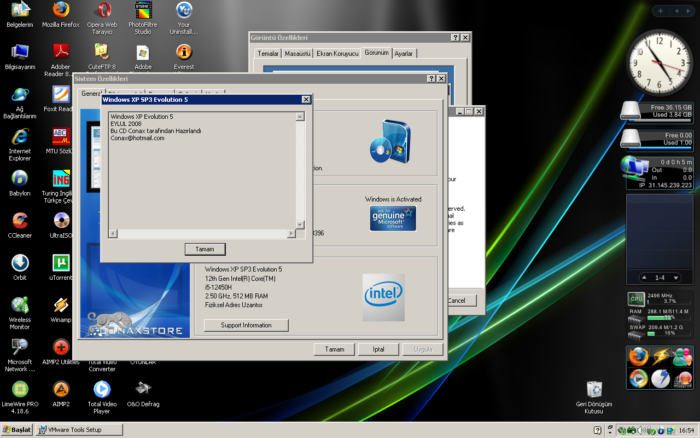
Task: Open Windows Media Player launcher icon
Action: tap(638, 378)
